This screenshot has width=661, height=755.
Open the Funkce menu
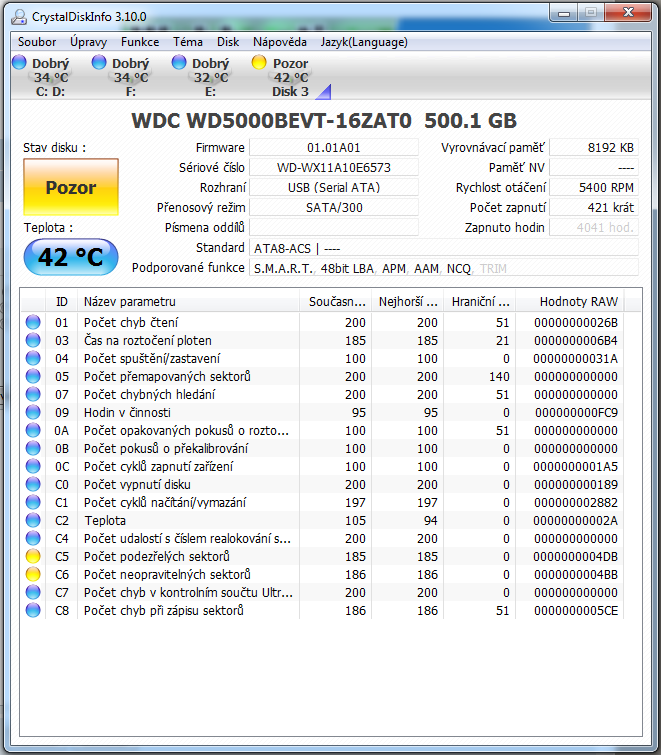(x=140, y=42)
